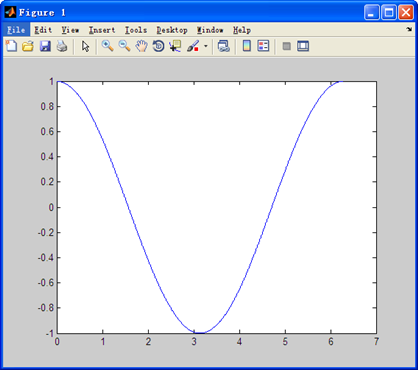The height and width of the screenshot is (370, 418).
Task: Activate the Pan hand tool
Action: [141, 46]
